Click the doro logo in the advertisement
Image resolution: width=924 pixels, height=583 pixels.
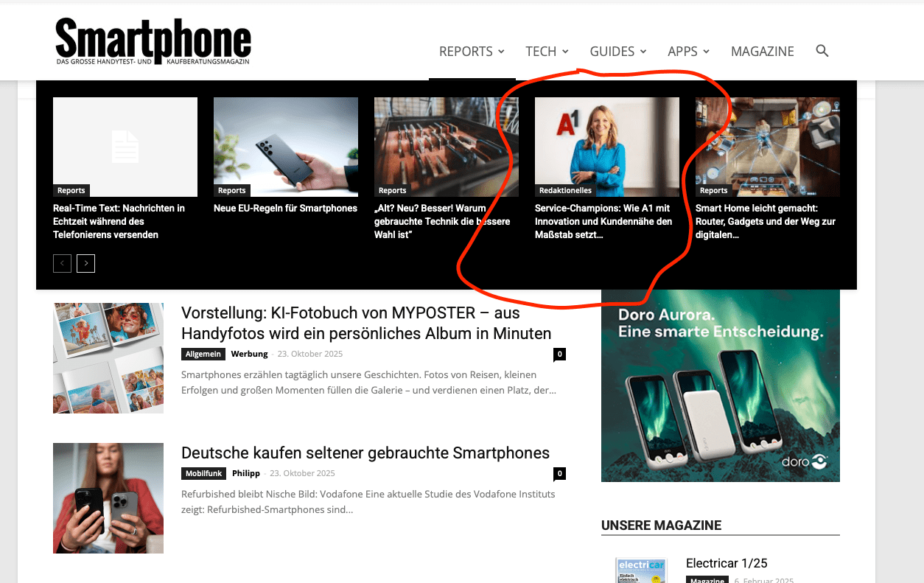(805, 462)
